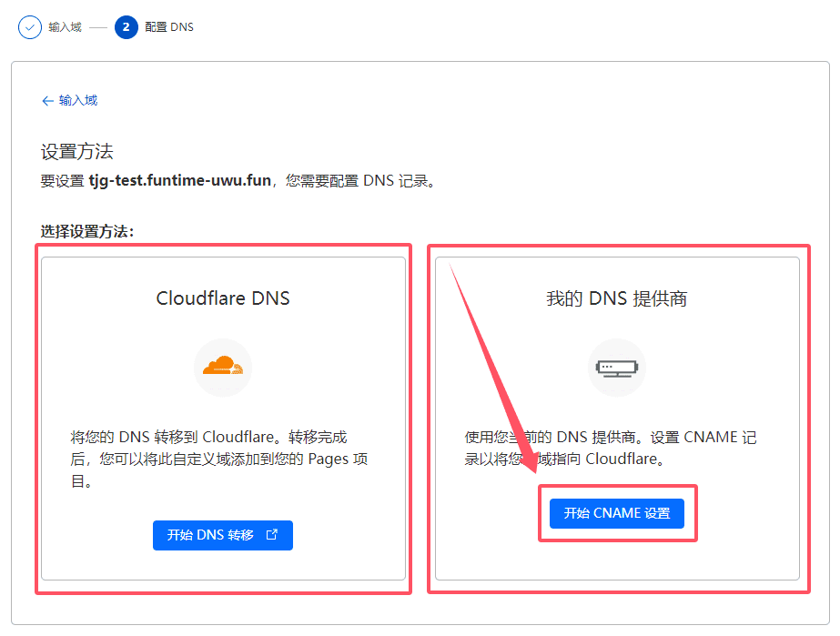Click the Cloudflare DNS transfer description text

pos(219,459)
